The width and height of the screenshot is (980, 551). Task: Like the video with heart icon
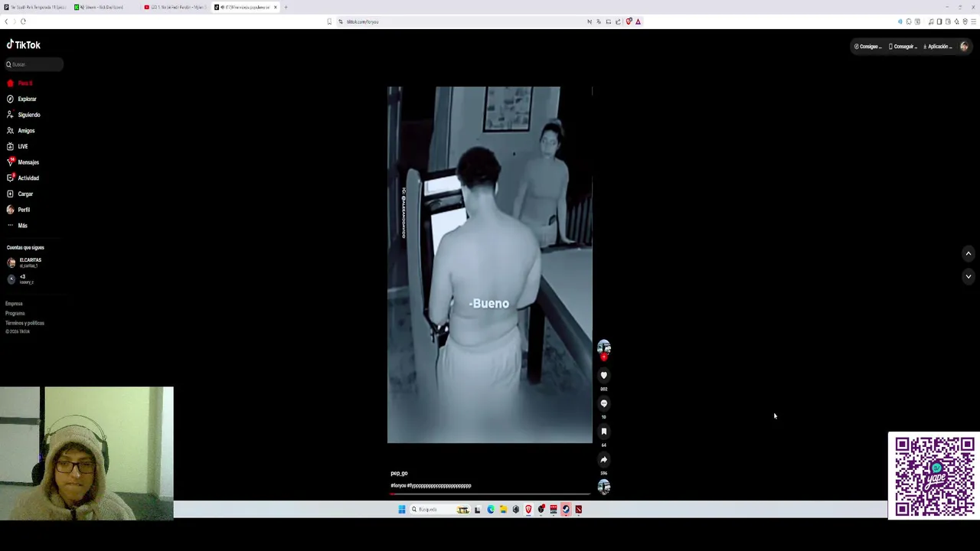603,376
